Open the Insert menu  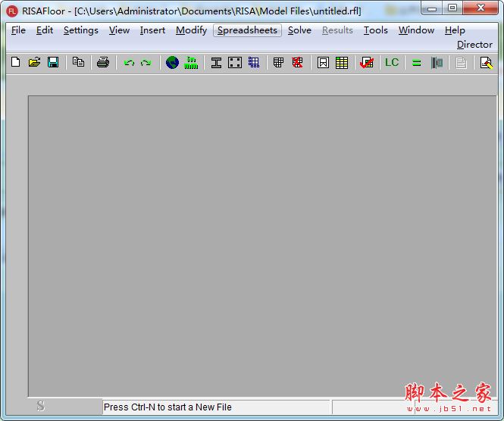[152, 30]
